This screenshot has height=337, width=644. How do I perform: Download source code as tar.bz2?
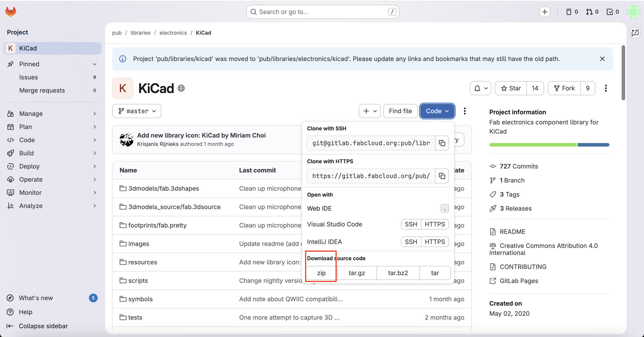pos(398,273)
